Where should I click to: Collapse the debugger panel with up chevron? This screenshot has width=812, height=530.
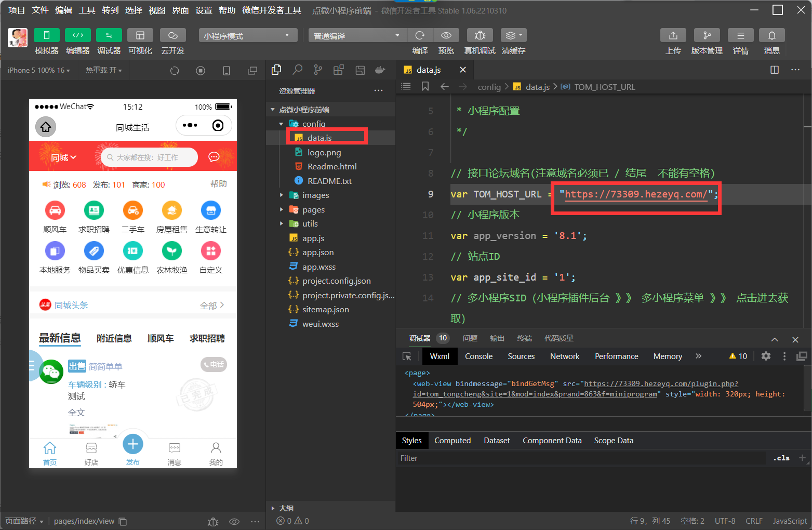coord(775,339)
